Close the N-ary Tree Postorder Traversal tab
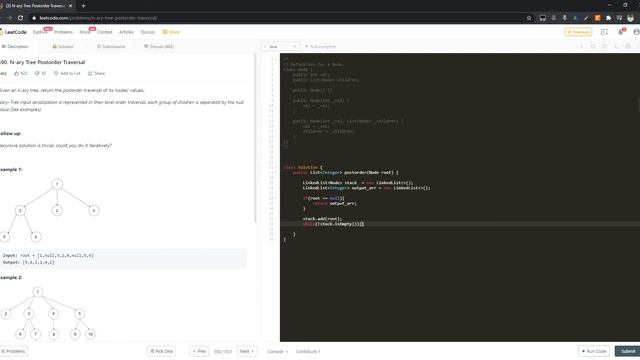Screen dimensions: 640x360 point(70,6)
